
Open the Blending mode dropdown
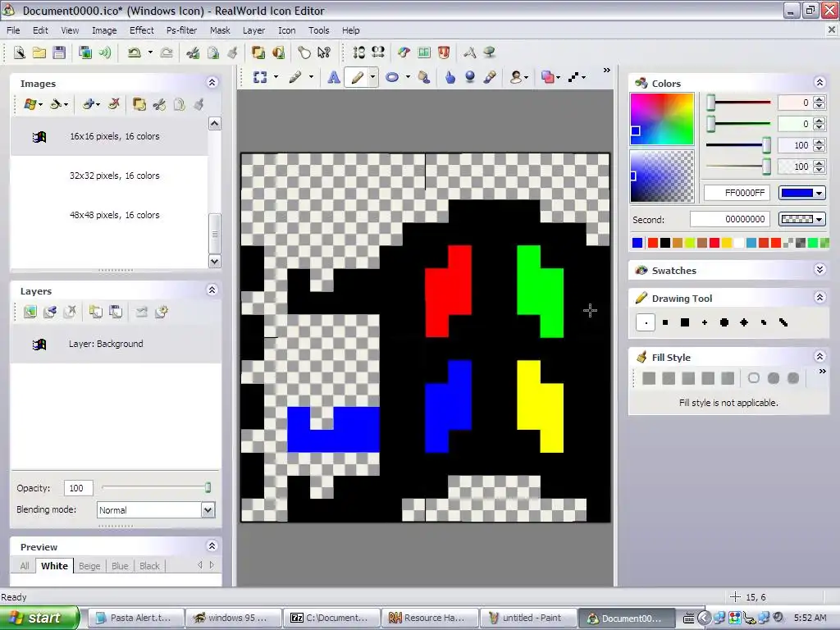pyautogui.click(x=208, y=510)
